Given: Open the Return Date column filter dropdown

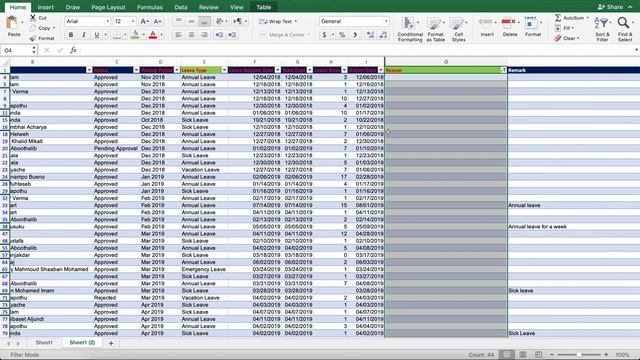Looking at the screenshot, I should 381,70.
